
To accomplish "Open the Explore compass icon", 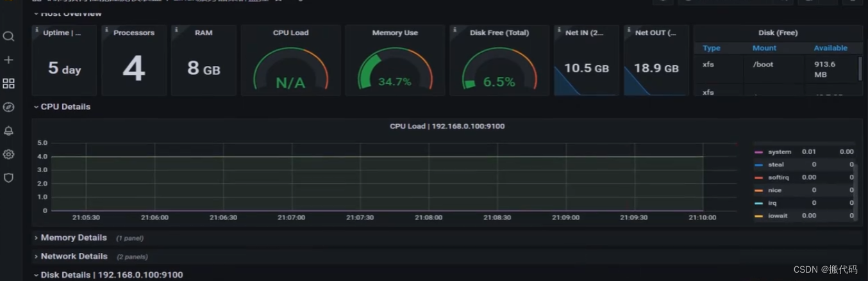I will point(8,108).
